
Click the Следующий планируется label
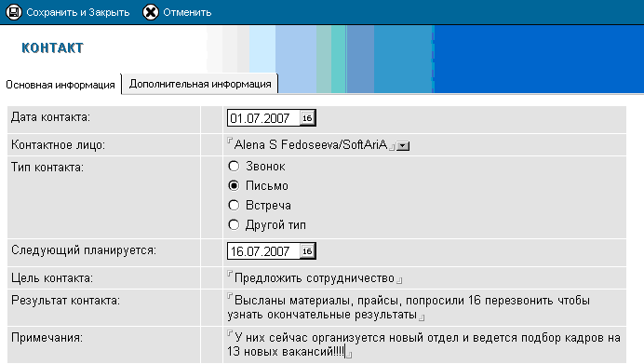point(84,250)
